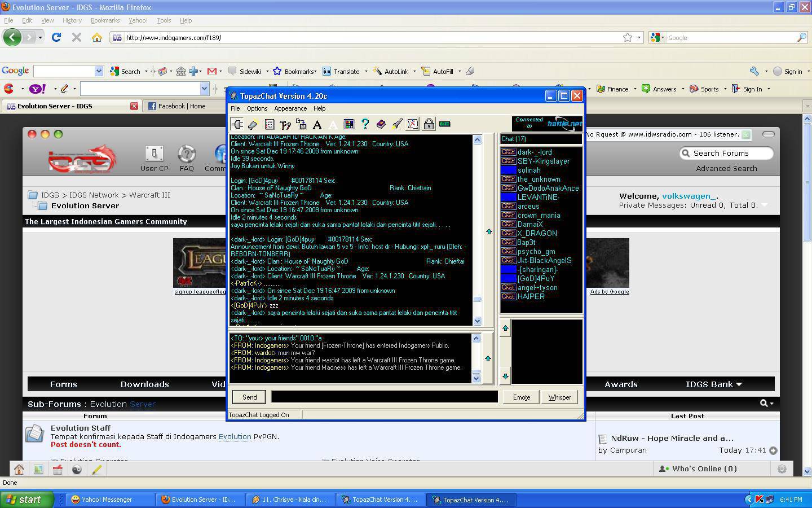Click the eraser clear-screen icon in TopazChat

pyautogui.click(x=253, y=125)
